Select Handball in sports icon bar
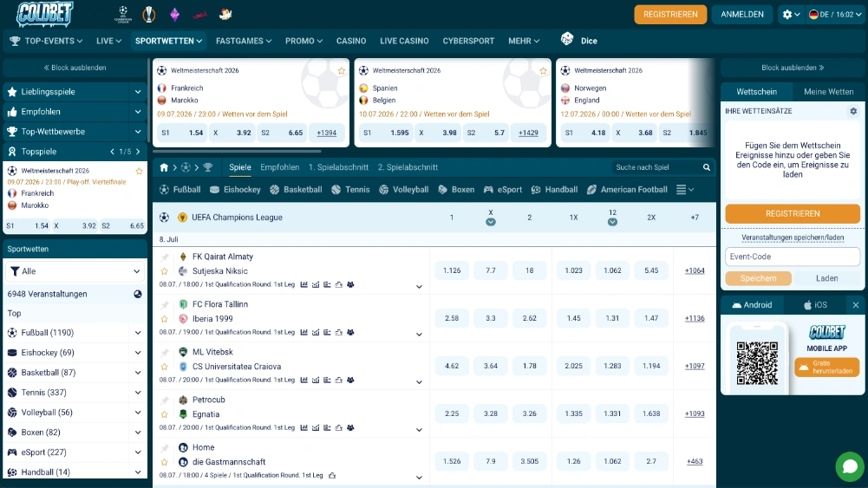The image size is (868, 488). click(554, 189)
